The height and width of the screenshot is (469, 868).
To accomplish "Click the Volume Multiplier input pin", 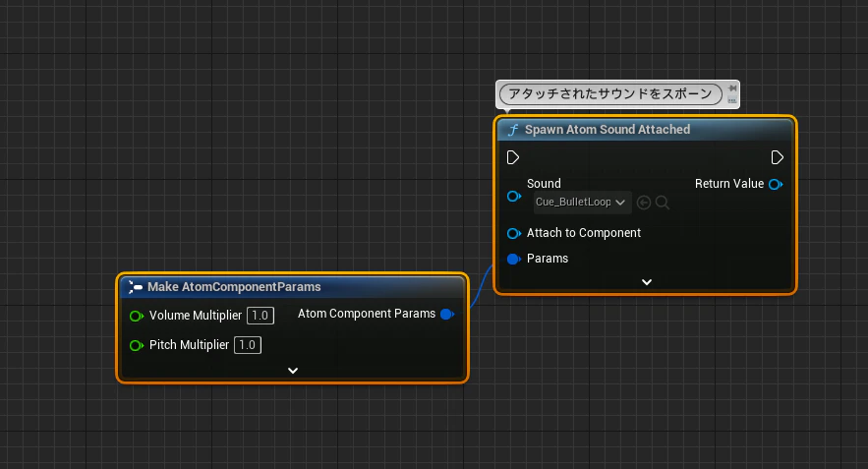I will [x=137, y=316].
